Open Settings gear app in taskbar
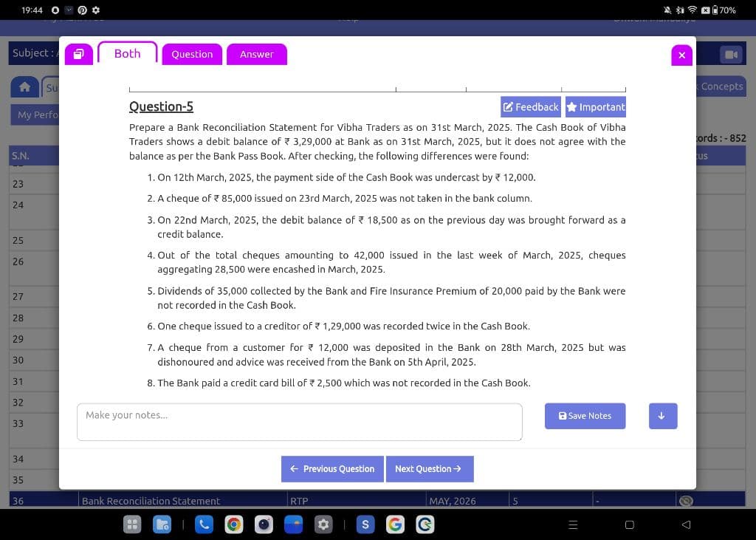The width and height of the screenshot is (756, 540). tap(323, 524)
